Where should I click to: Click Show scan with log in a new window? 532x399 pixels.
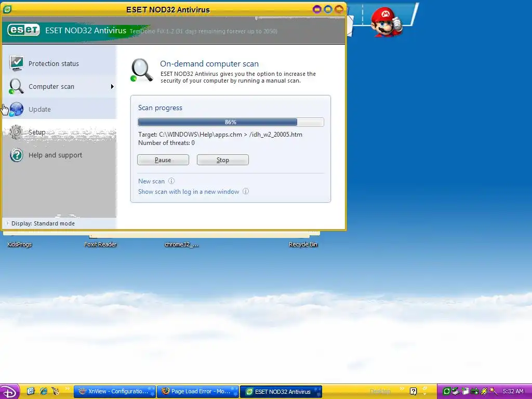[189, 192]
